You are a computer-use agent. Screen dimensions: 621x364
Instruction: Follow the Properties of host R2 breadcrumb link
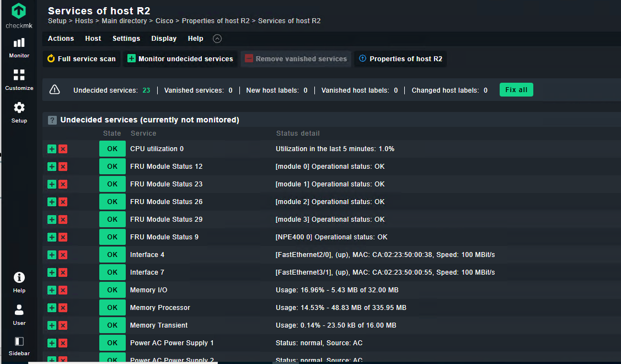tap(216, 21)
